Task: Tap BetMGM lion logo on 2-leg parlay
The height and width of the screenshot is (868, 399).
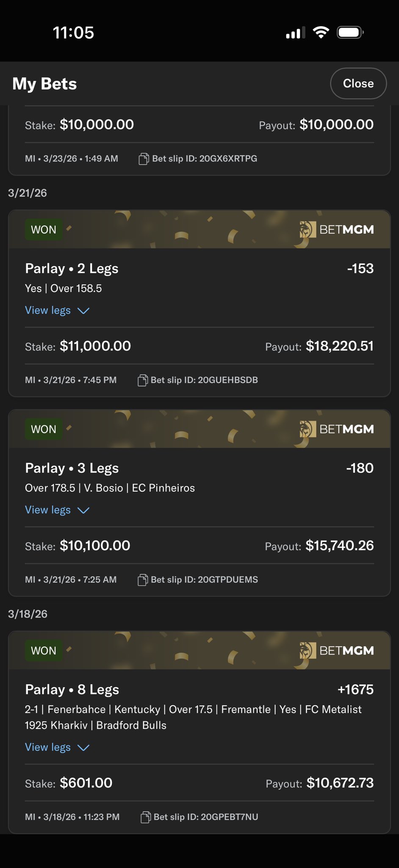Action: [x=308, y=230]
